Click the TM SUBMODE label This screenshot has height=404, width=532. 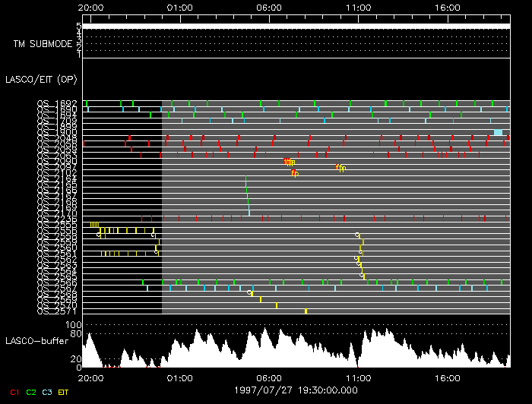42,43
